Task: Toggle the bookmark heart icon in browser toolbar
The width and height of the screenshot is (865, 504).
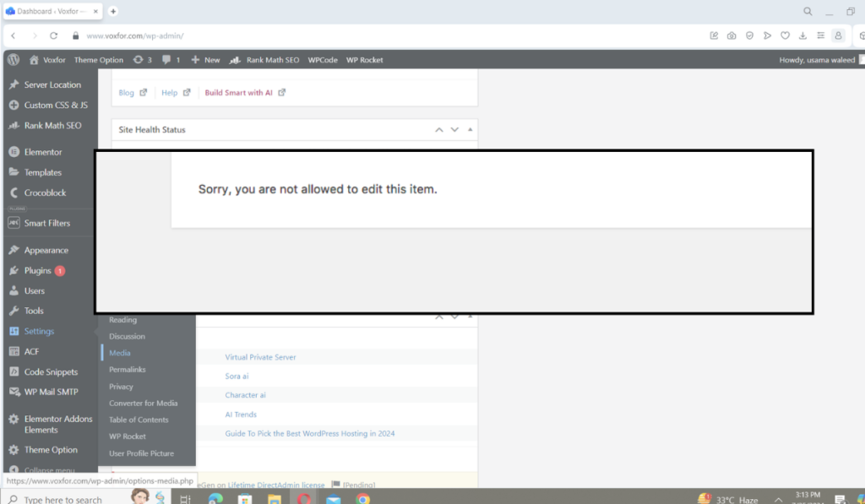Action: point(785,35)
